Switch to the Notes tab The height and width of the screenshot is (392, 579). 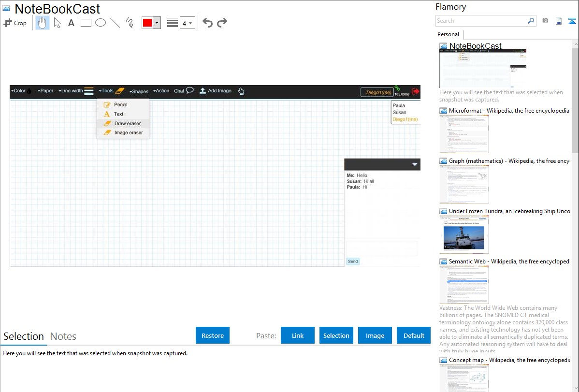[x=63, y=336]
